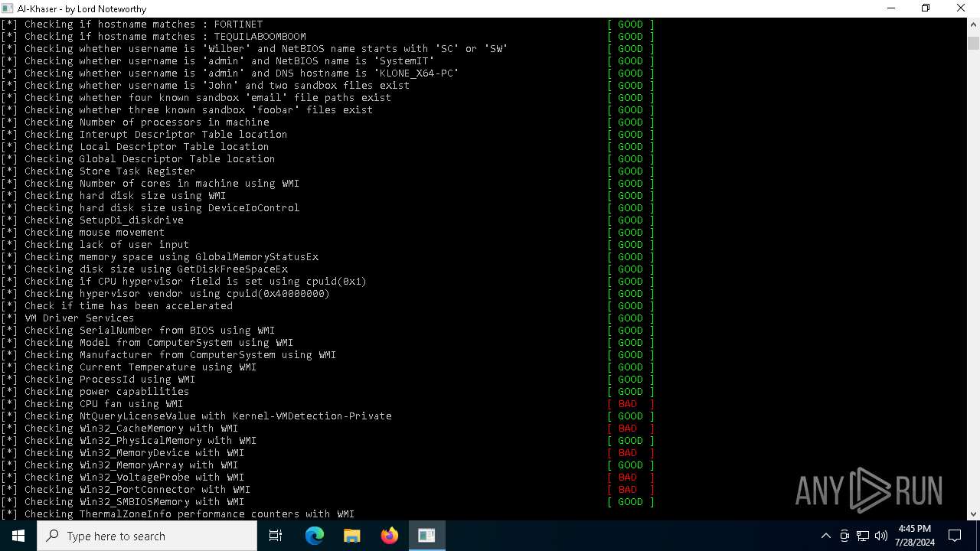The height and width of the screenshot is (551, 980).
Task: Click 'Checking ProcessId using WMI' line
Action: (x=98, y=380)
